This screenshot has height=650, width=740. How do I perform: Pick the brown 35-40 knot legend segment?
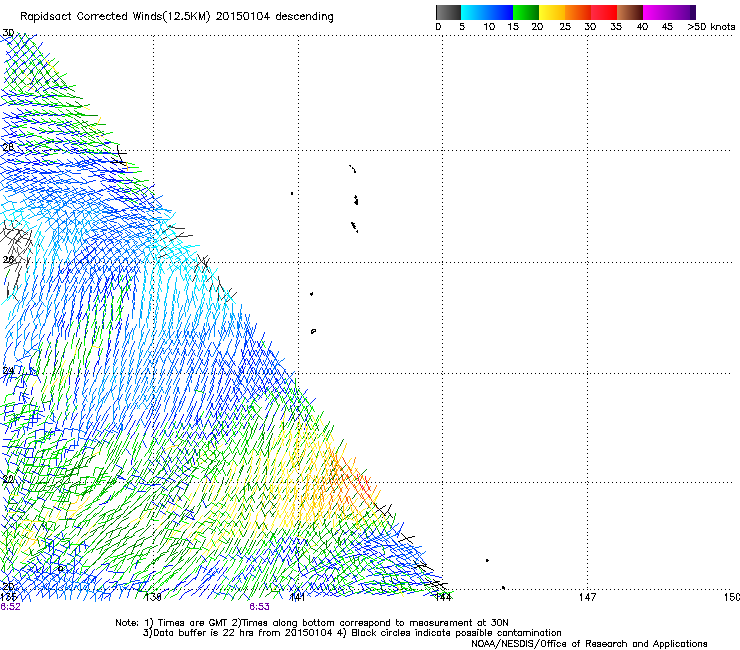630,12
